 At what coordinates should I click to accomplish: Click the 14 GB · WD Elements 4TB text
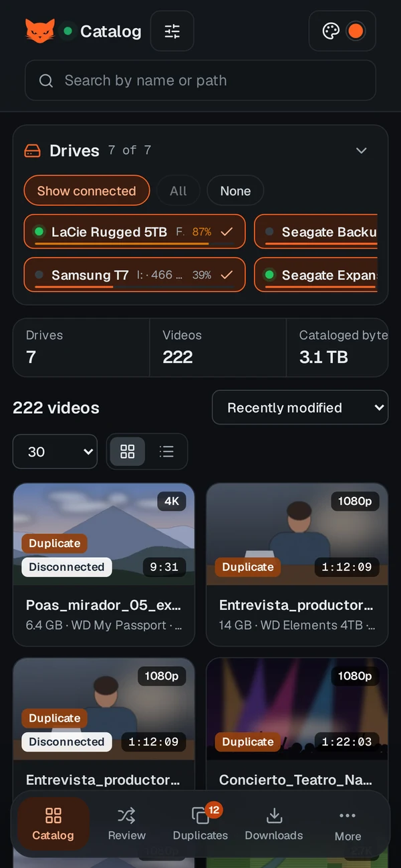pos(297,626)
